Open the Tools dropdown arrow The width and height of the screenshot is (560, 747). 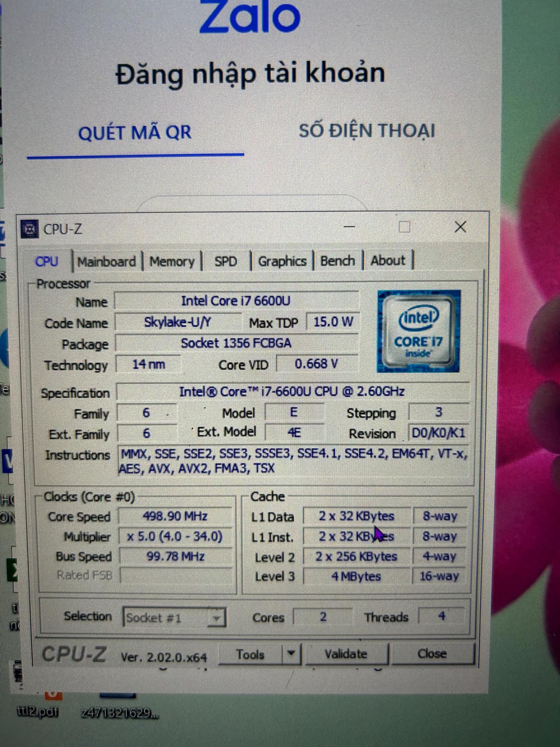[291, 654]
